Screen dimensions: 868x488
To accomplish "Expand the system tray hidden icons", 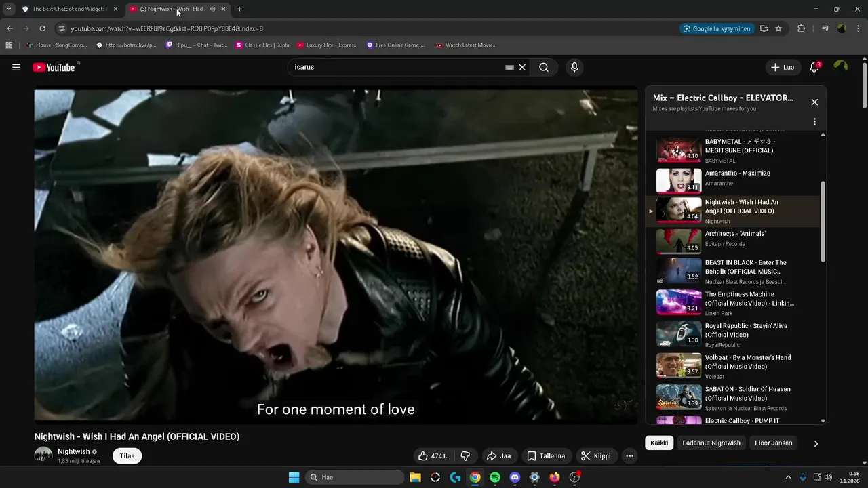I will pos(788,477).
